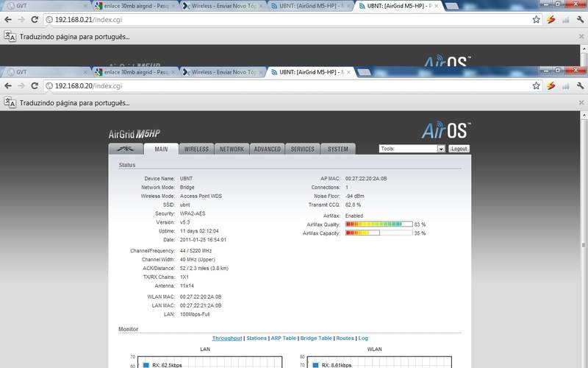Switch to the WIRELESS tab
The width and height of the screenshot is (588, 368).
[x=196, y=149]
